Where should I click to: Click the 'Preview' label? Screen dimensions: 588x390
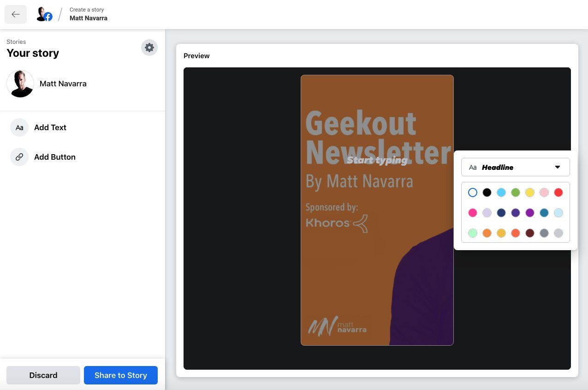click(196, 56)
